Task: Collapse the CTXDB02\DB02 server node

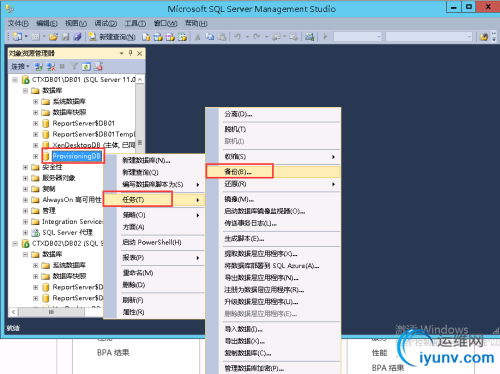Action: click(15, 244)
